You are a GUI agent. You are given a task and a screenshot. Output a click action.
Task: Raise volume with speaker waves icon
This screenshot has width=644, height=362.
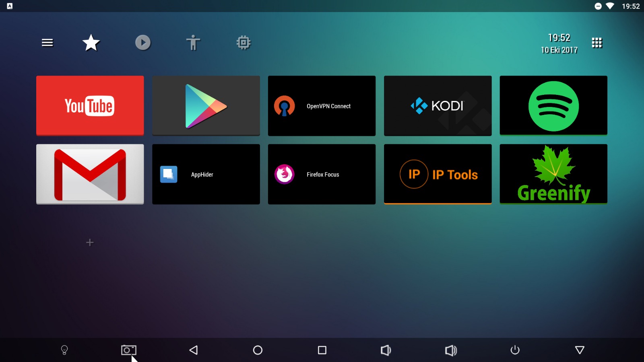click(x=451, y=350)
